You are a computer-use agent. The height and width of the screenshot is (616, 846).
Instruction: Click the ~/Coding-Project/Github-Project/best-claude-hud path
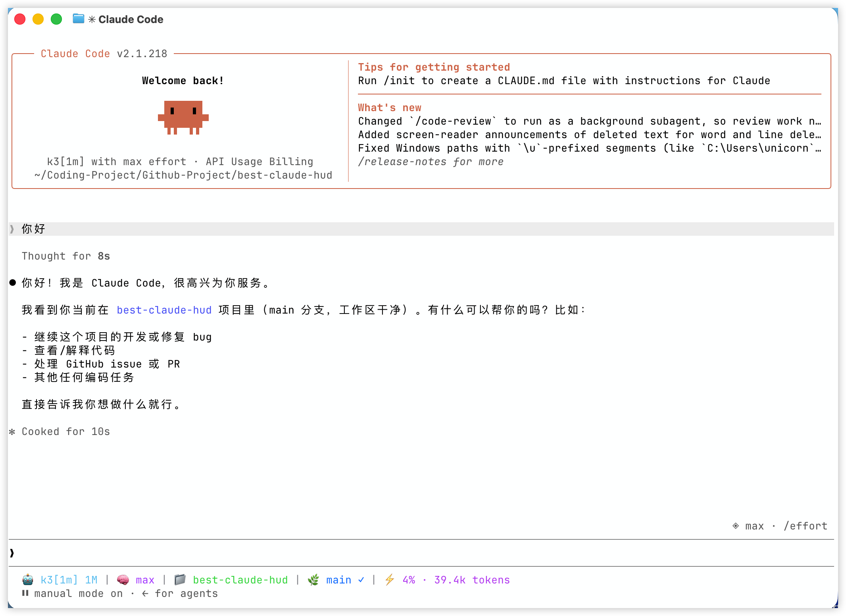pos(183,175)
